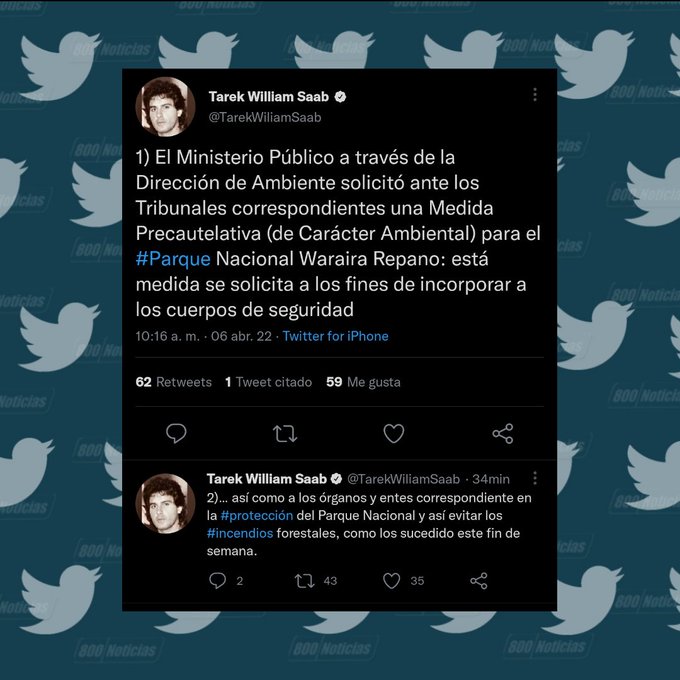The width and height of the screenshot is (680, 680).
Task: Retweet the second tweet showing 43 retweets
Action: [304, 581]
